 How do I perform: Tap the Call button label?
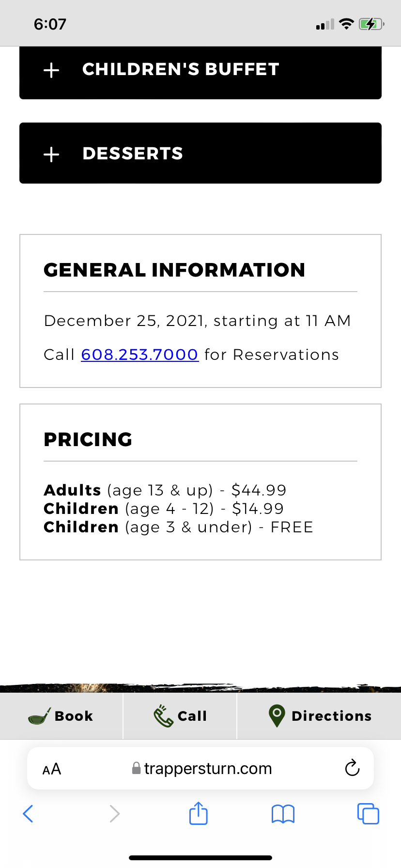click(192, 716)
